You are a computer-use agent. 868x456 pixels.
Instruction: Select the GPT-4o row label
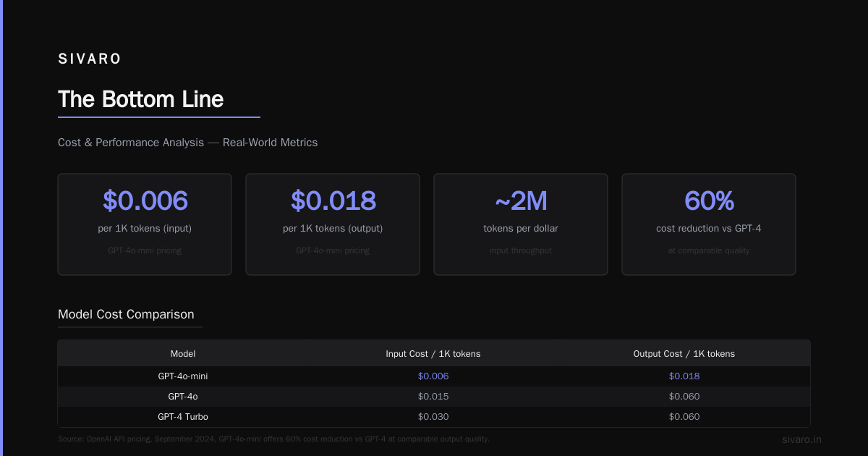183,397
